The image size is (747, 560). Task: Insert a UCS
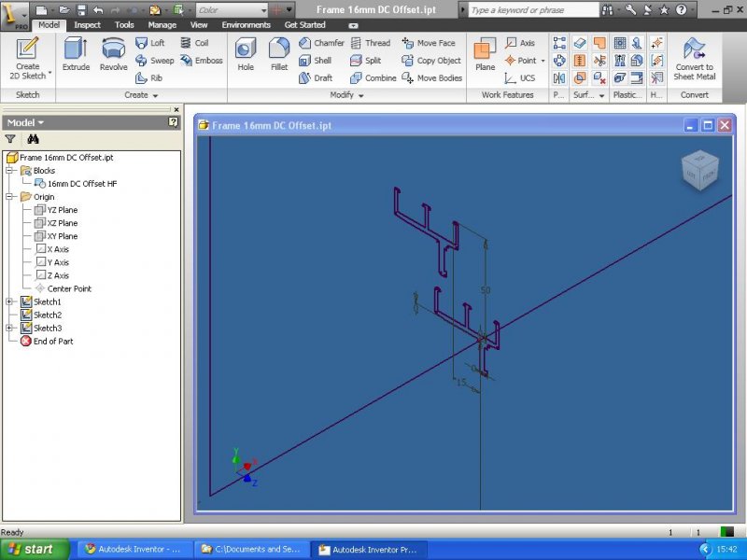tap(520, 78)
